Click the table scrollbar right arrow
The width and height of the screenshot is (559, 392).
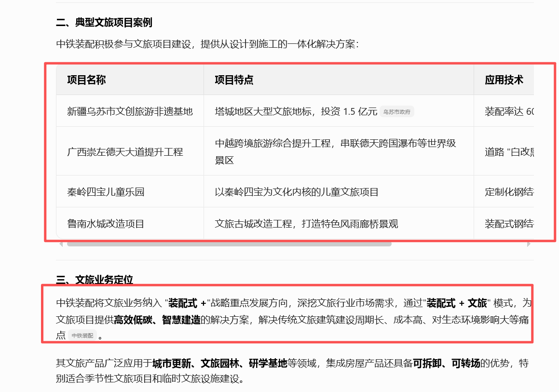pyautogui.click(x=529, y=244)
